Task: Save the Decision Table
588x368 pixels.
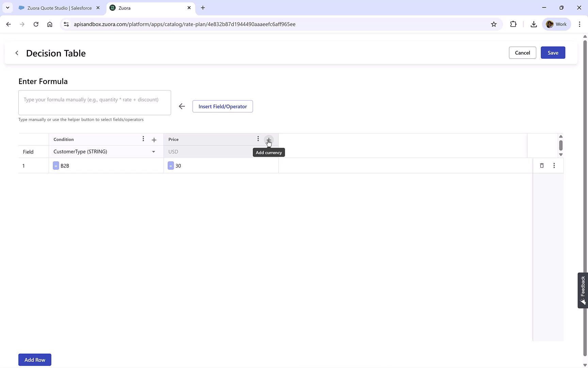Action: click(x=553, y=52)
